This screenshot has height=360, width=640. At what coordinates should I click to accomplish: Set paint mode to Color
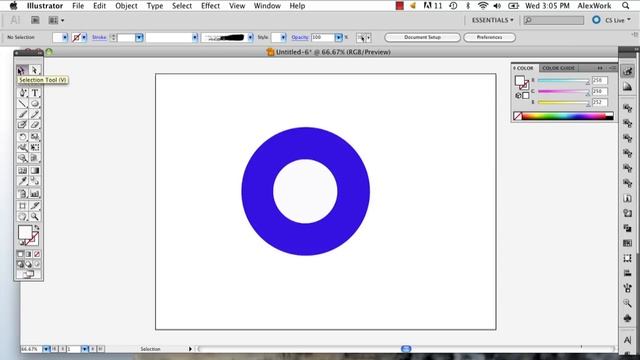point(20,254)
